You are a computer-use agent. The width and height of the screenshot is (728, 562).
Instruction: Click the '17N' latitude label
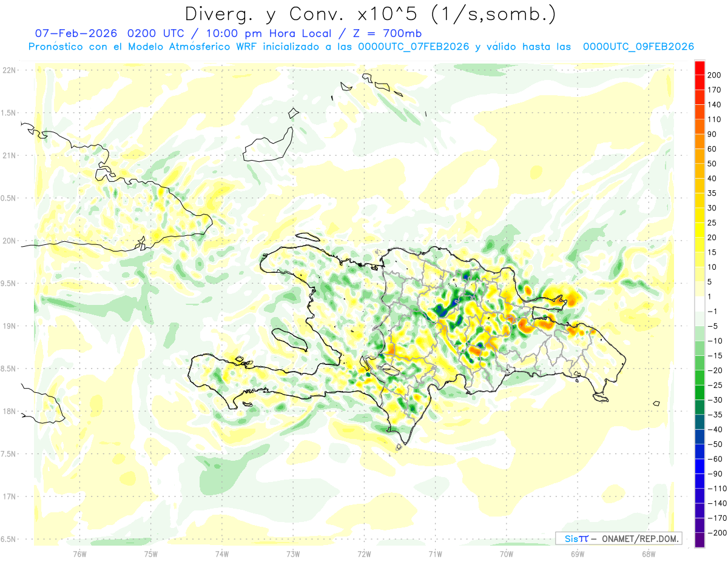(8, 497)
